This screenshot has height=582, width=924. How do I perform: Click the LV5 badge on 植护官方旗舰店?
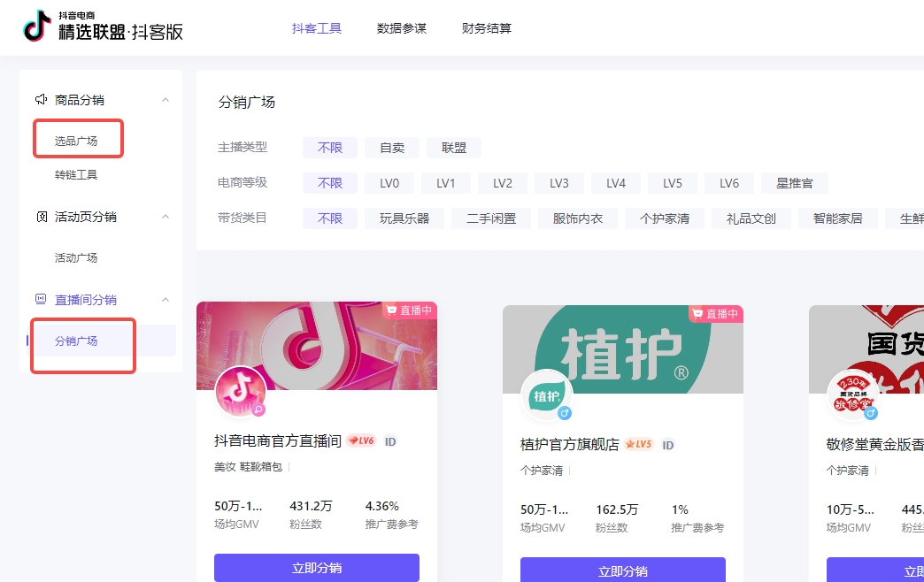(639, 444)
